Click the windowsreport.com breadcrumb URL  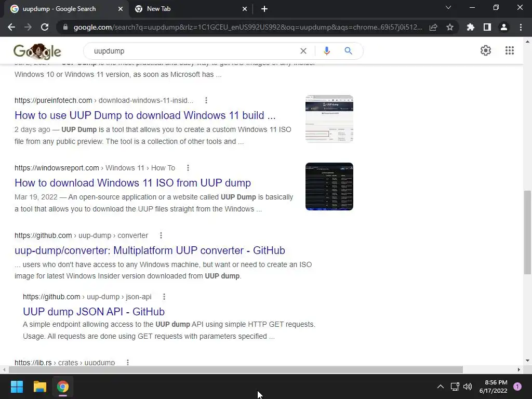click(x=95, y=168)
